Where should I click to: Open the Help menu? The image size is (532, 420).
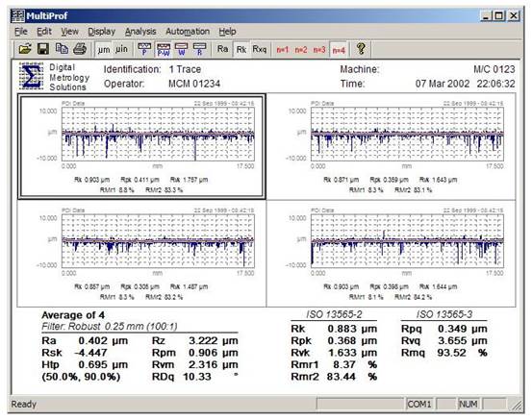227,32
